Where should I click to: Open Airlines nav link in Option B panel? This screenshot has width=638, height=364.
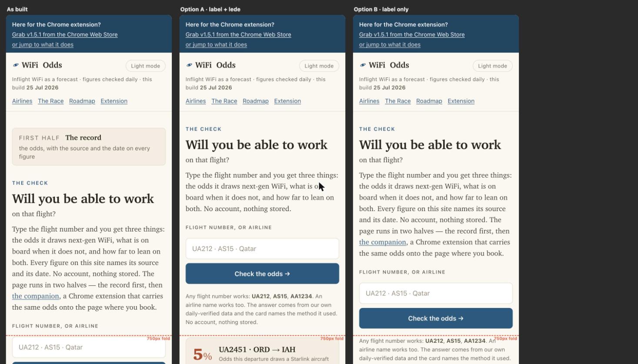(369, 101)
